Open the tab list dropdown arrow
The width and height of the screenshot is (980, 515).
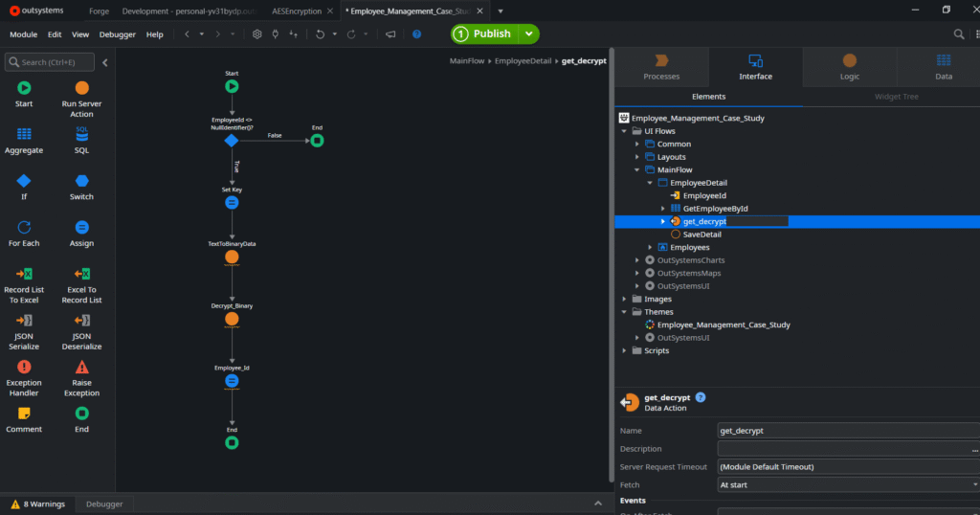tap(500, 11)
